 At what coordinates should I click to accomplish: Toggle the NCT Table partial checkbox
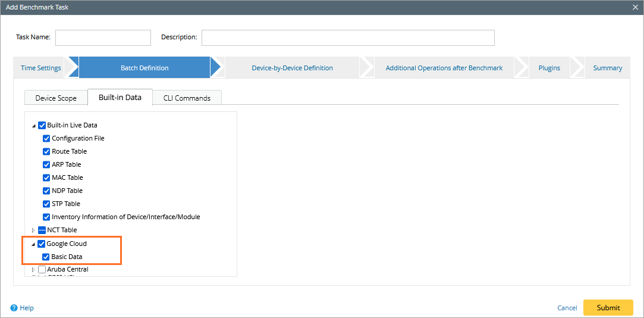point(42,230)
